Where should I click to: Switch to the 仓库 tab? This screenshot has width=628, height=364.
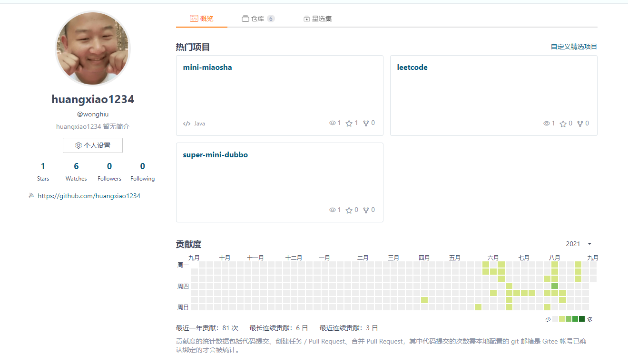[257, 19]
